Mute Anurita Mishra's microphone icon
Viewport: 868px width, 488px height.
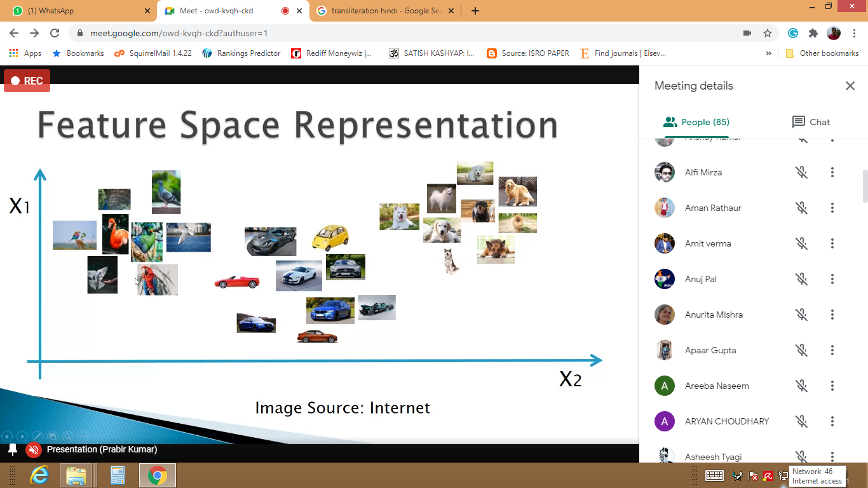tap(801, 315)
